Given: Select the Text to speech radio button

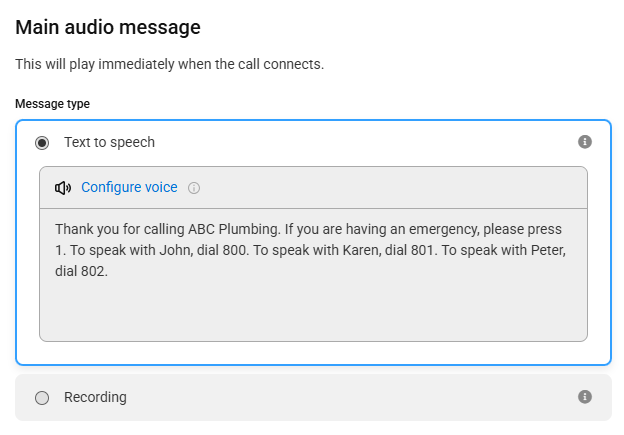Looking at the screenshot, I should (x=42, y=142).
